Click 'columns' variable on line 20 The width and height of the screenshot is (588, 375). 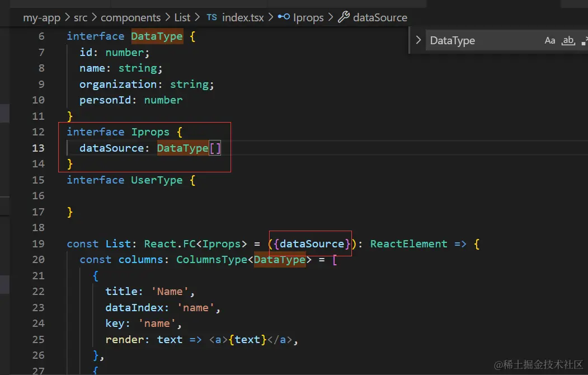click(140, 260)
